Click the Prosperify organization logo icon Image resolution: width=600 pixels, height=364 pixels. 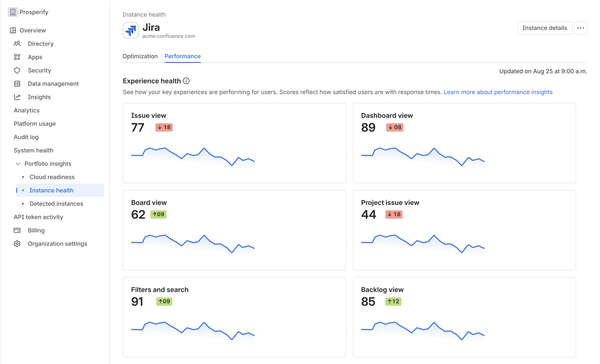click(x=13, y=12)
